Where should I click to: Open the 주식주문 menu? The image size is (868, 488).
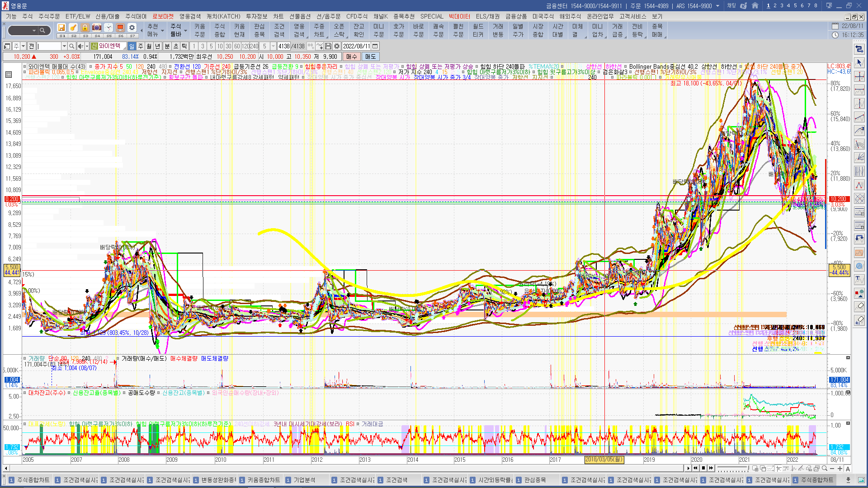(49, 16)
